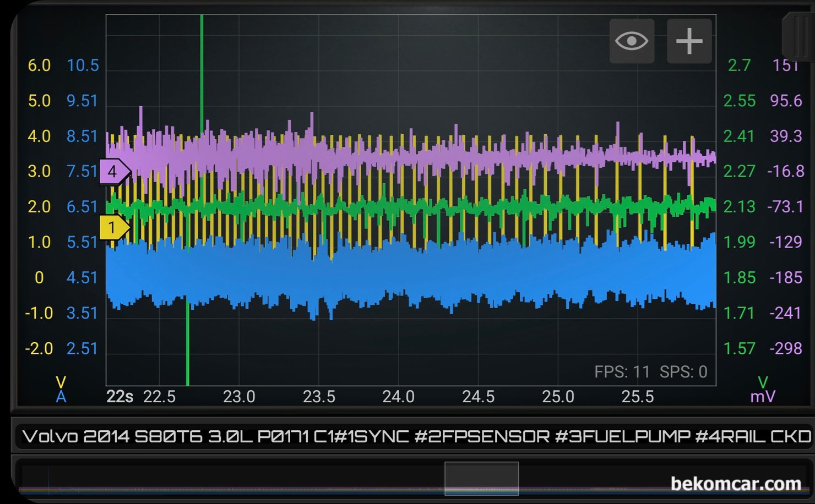Click the green 2.7 voltage scale value
This screenshot has height=504, width=815.
pyautogui.click(x=739, y=65)
